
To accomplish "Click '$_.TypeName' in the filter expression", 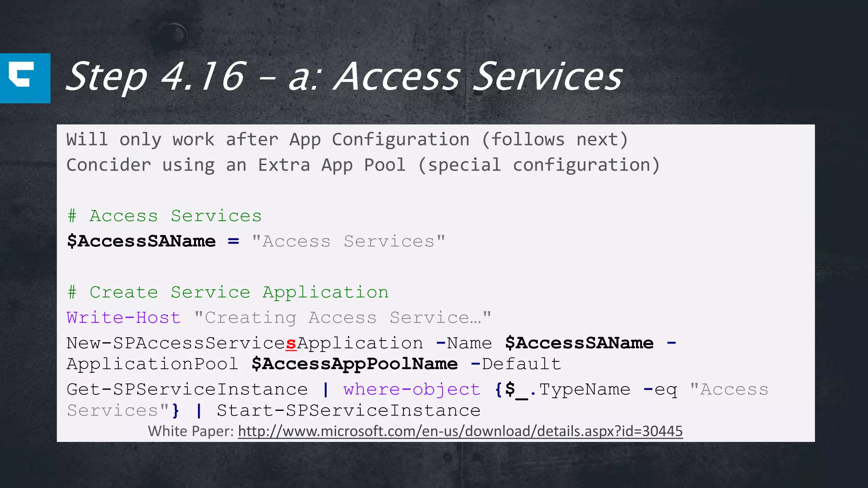I will coord(568,390).
